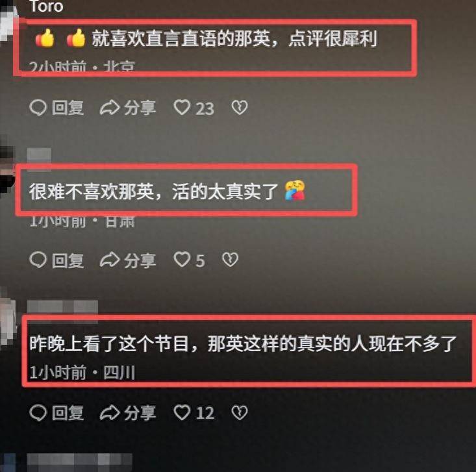Tap the broken heart next to 12 likes
The image size is (476, 472).
(x=240, y=413)
